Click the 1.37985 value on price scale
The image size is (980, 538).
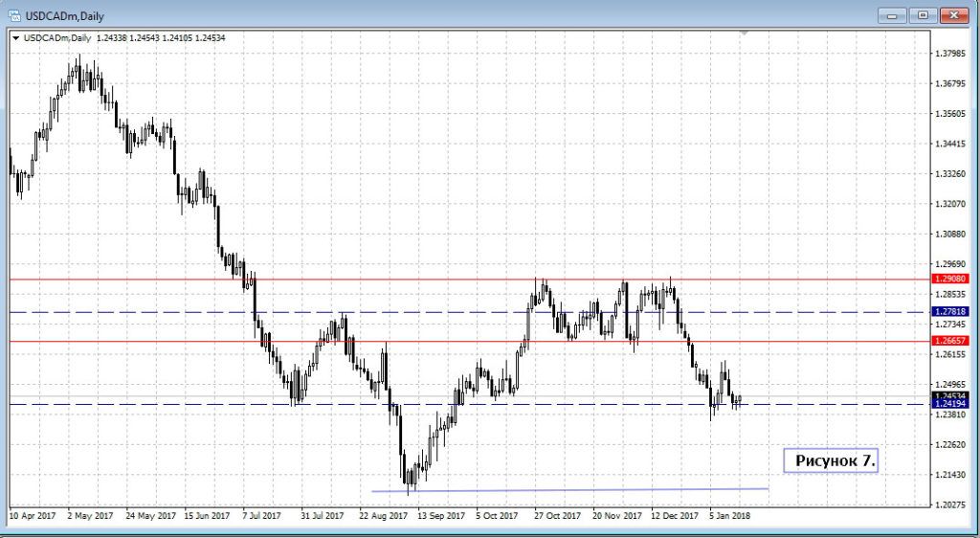click(952, 54)
